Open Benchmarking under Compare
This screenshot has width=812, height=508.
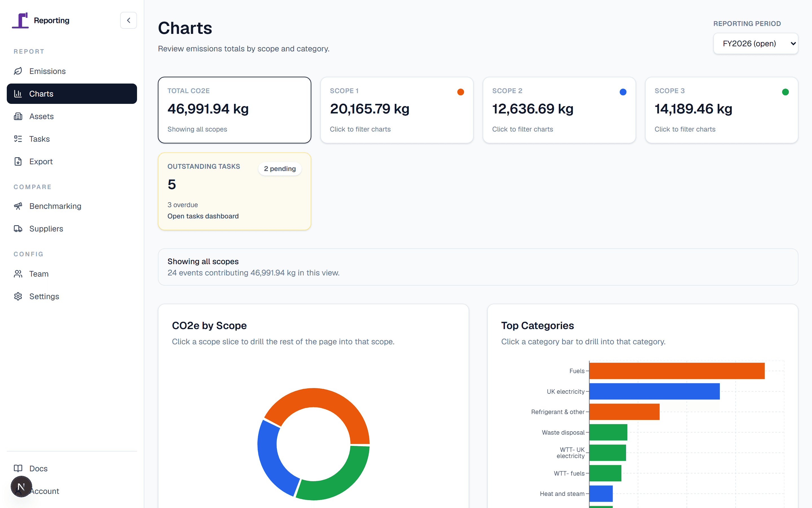72,206
